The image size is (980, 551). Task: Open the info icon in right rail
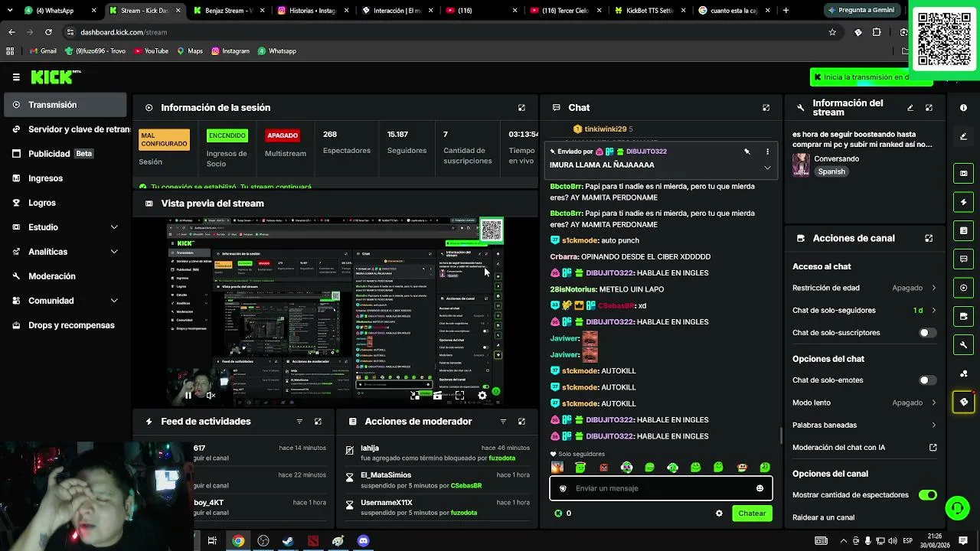click(963, 108)
